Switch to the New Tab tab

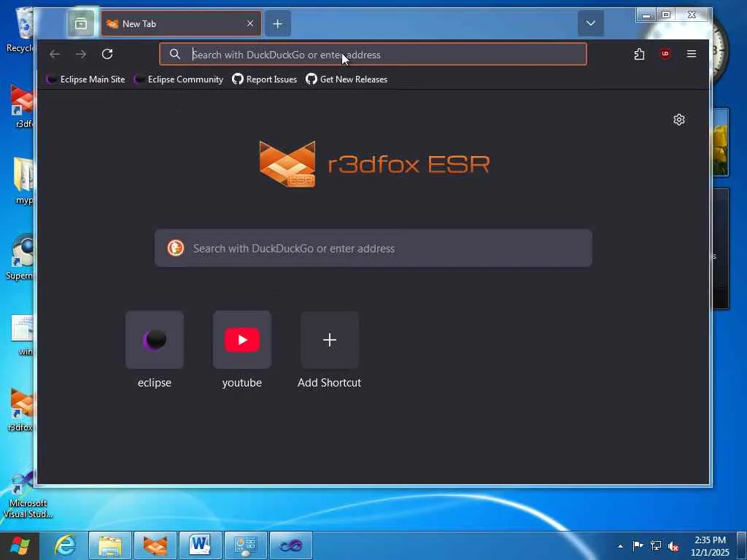point(181,23)
